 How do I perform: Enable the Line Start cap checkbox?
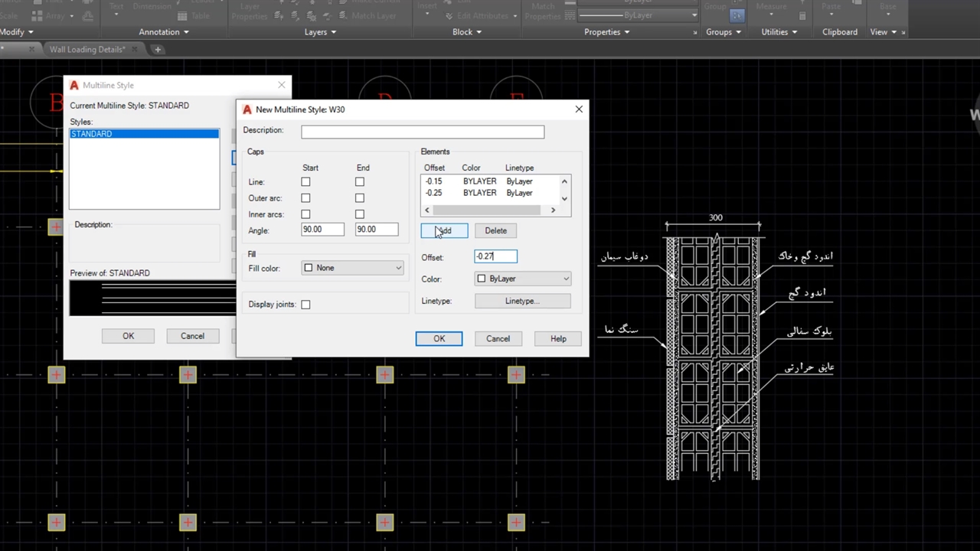(x=305, y=182)
